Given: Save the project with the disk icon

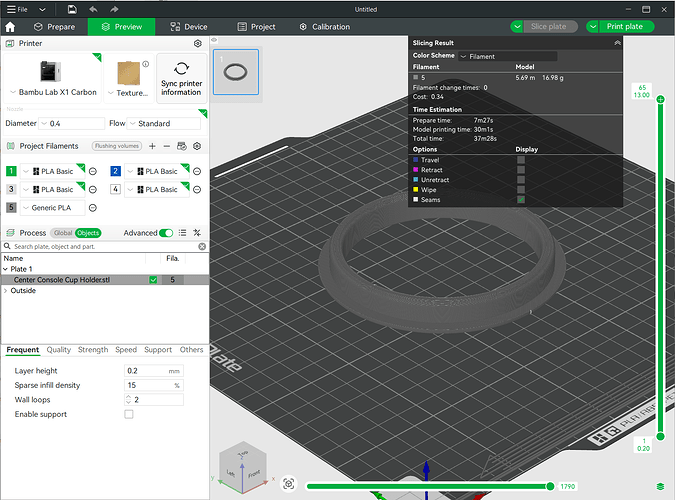Looking at the screenshot, I should [72, 9].
